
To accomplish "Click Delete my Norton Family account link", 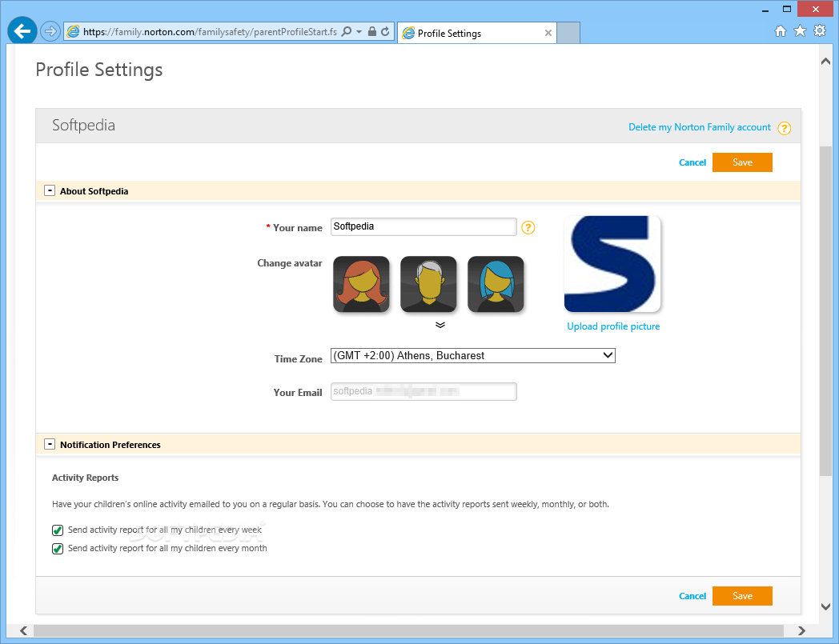I will (x=700, y=127).
